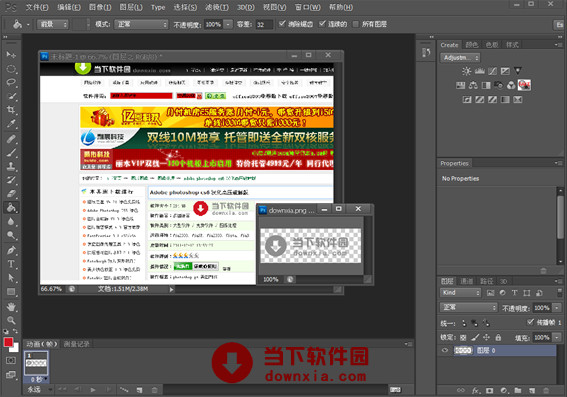The image size is (567, 397).
Task: Toggle Lock Transparent Pixels in Layers panel
Action: pyautogui.click(x=463, y=337)
